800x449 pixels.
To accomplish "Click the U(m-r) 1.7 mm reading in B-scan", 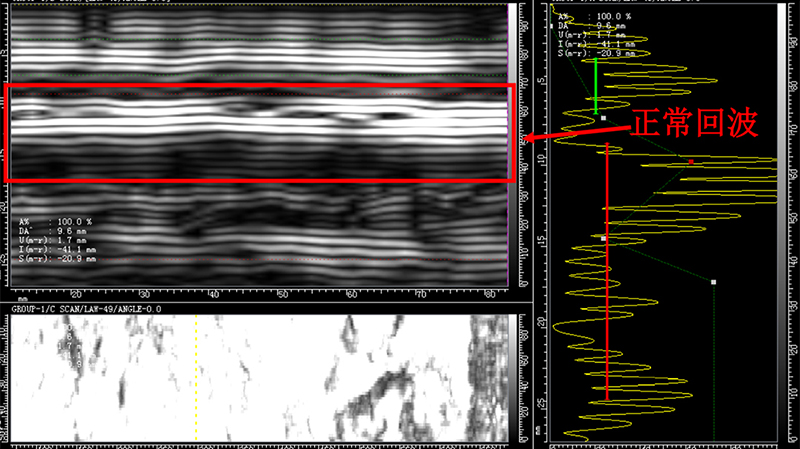I will click(x=53, y=240).
